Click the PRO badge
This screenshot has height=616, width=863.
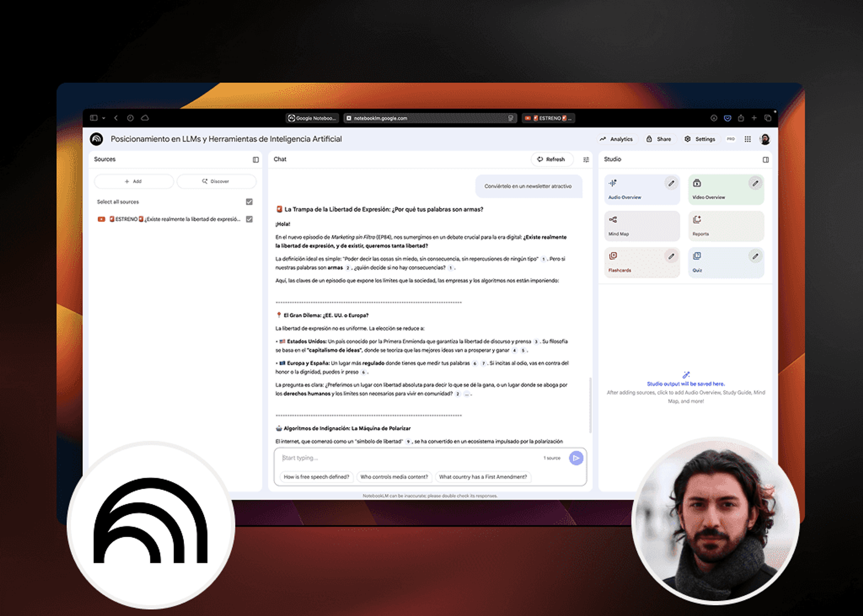(731, 139)
